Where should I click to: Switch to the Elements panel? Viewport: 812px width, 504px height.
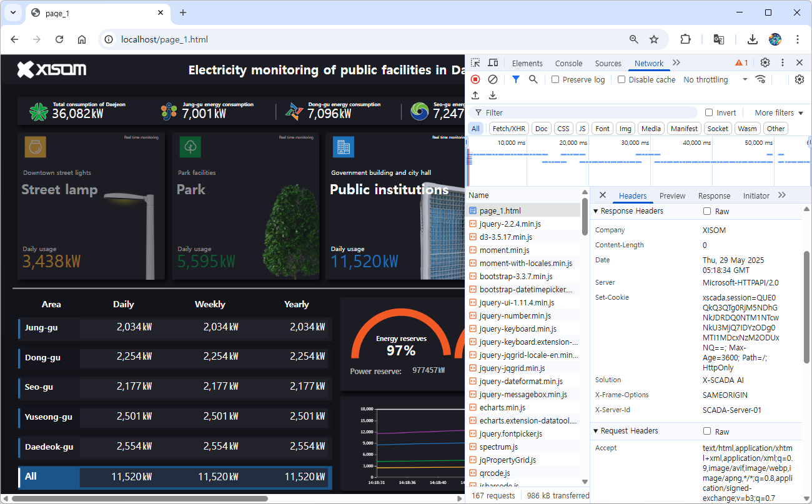(527, 63)
